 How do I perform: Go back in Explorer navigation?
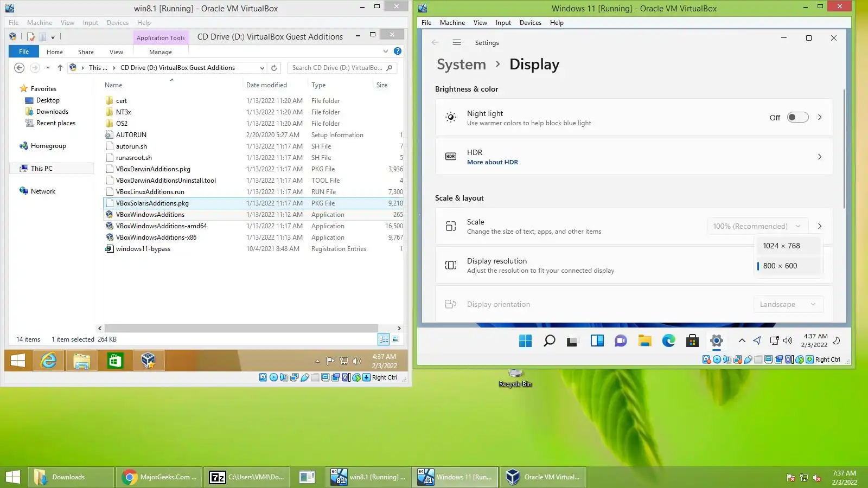pyautogui.click(x=19, y=68)
